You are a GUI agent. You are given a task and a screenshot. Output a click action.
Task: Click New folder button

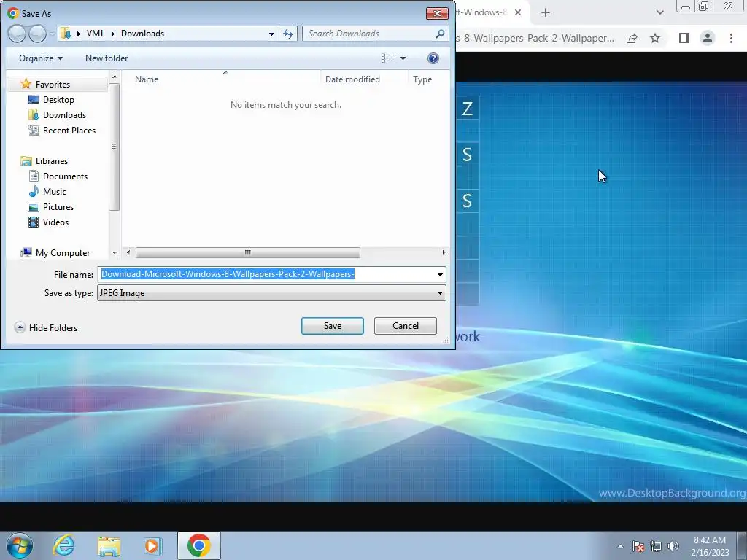pyautogui.click(x=107, y=58)
